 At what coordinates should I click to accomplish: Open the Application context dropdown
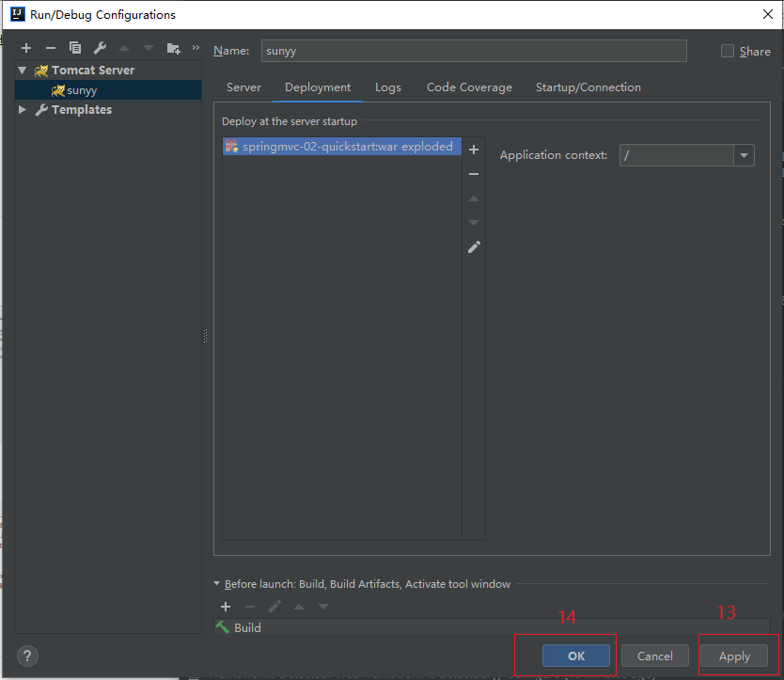pyautogui.click(x=744, y=156)
